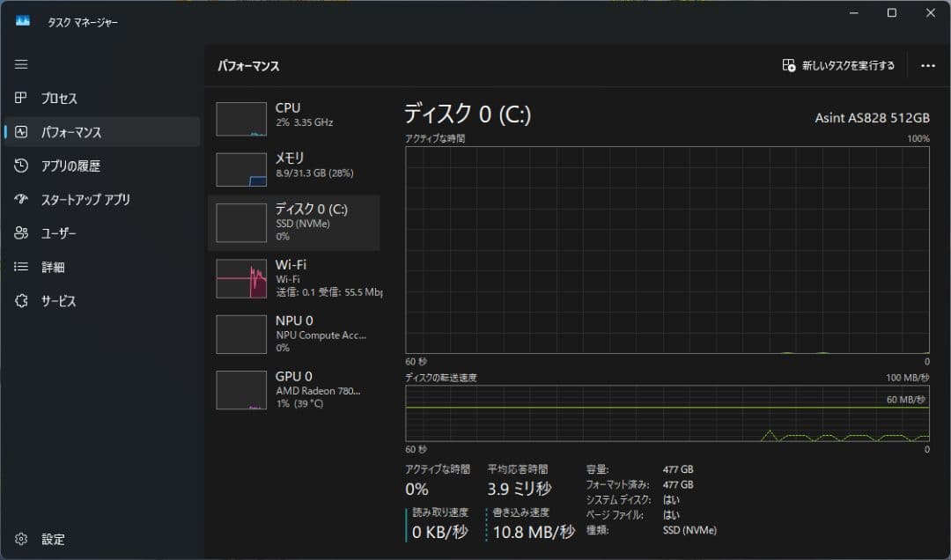This screenshot has width=951, height=560.
Task: View スタートアップ アプリ (Startup apps)
Action: [x=79, y=199]
